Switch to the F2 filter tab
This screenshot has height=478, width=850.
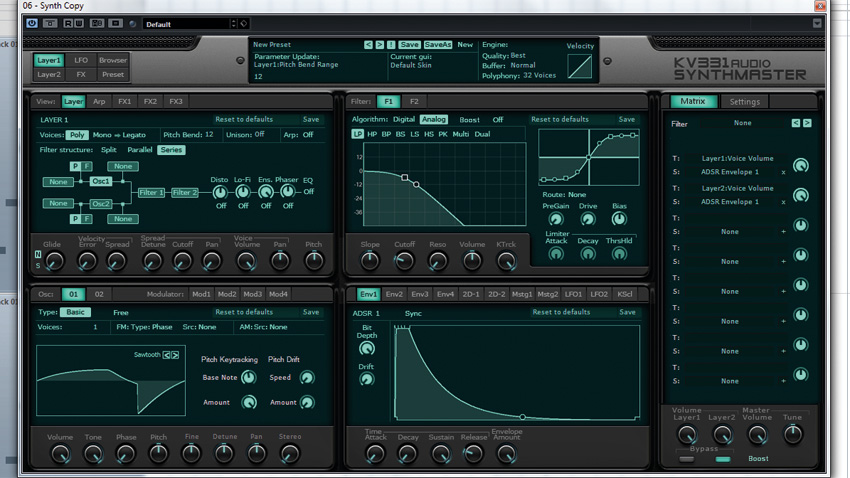414,101
